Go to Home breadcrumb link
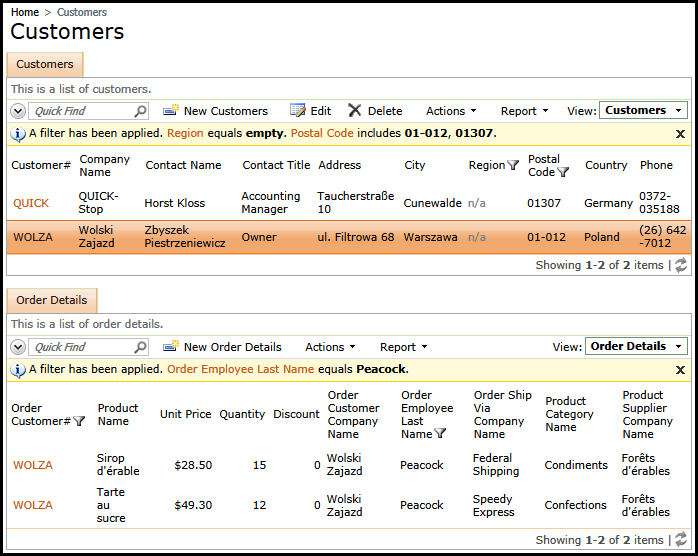The height and width of the screenshot is (556, 698). (x=25, y=12)
